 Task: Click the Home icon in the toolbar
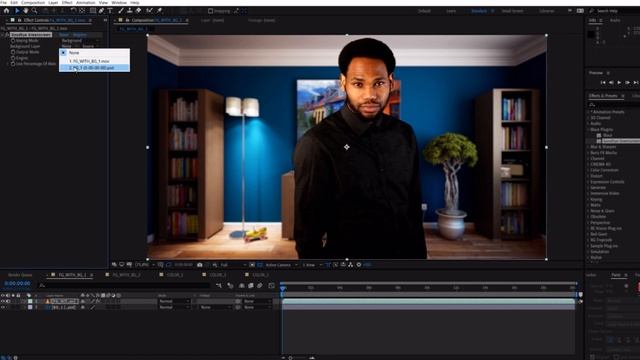[7, 11]
